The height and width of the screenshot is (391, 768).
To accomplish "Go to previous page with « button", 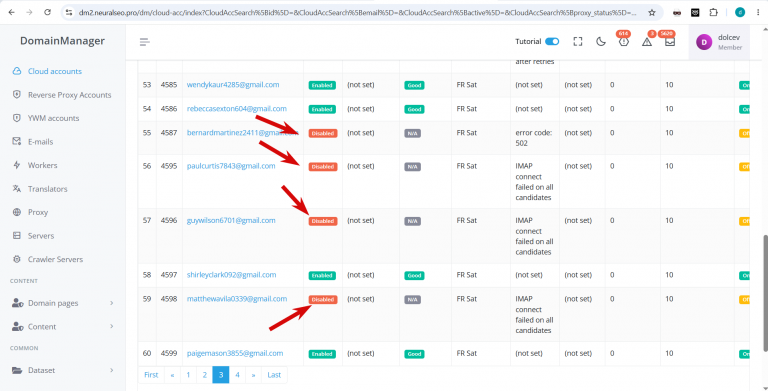I will (172, 375).
